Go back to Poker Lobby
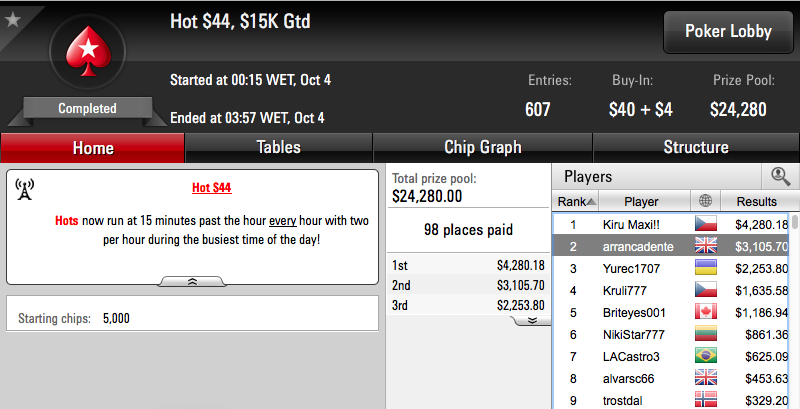800x409 pixels. (728, 32)
